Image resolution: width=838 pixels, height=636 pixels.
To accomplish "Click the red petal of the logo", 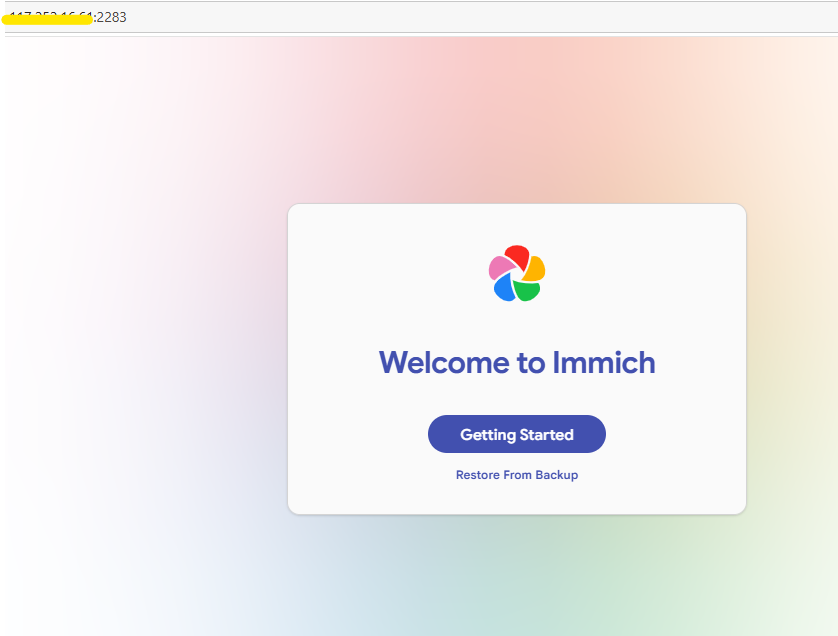I will point(517,256).
